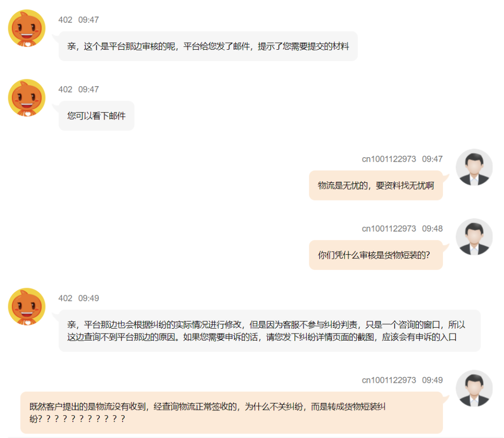The image size is (504, 438).
Task: Click the mascot avatar beside 您可以看下邮件
Action: (x=27, y=98)
